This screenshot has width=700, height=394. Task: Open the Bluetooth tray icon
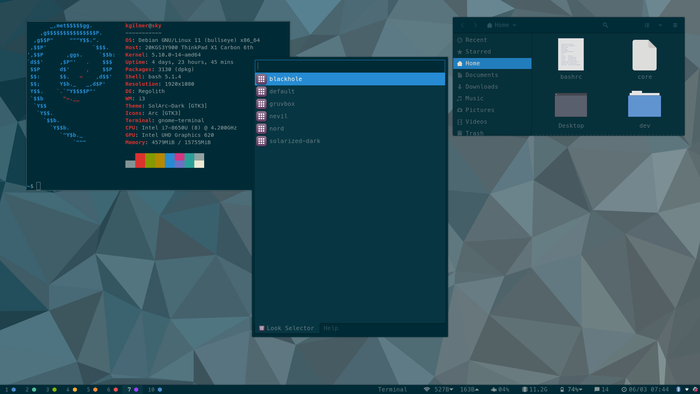[678, 390]
